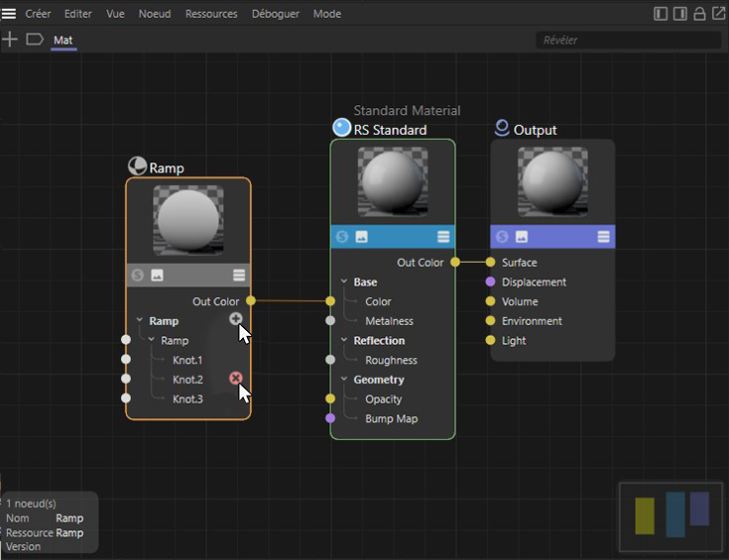Collapse the Geometry group in RS Standard
729x560 pixels.
pos(344,380)
